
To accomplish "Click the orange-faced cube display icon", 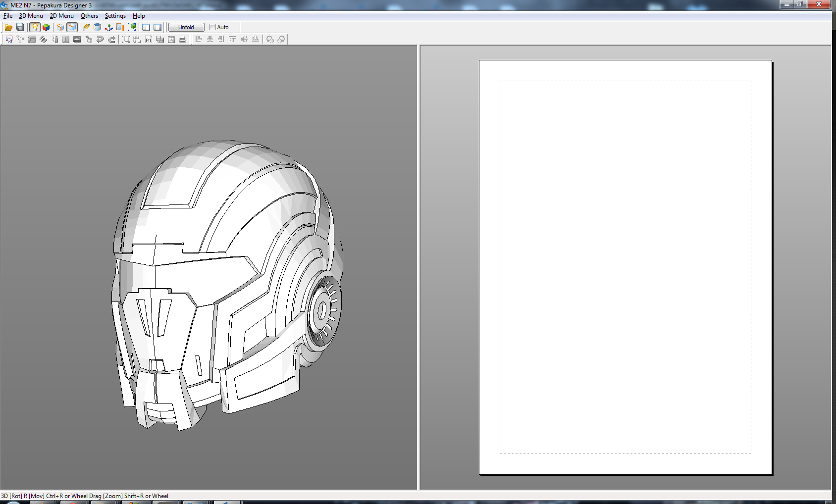I will click(x=60, y=27).
